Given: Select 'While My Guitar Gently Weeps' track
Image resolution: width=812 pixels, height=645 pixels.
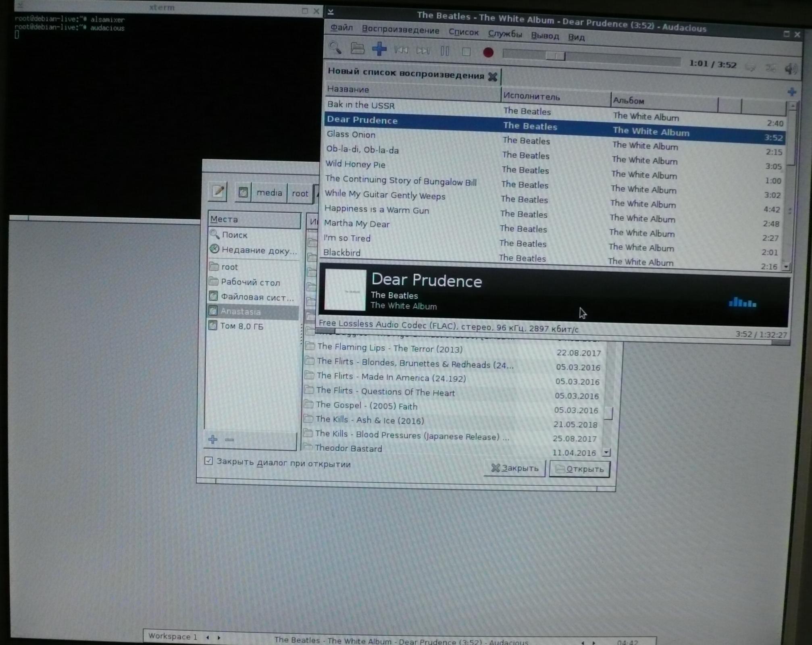Looking at the screenshot, I should pyautogui.click(x=385, y=195).
